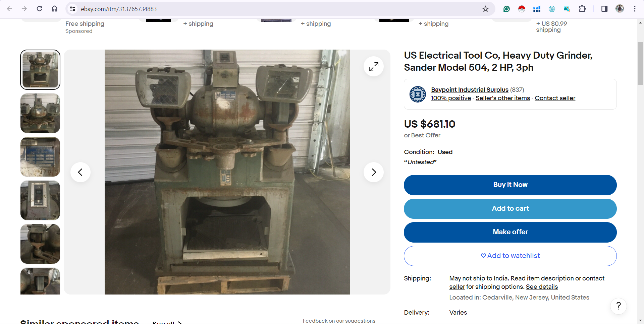
Task: Select the nameplate label thumbnail
Action: tap(40, 157)
